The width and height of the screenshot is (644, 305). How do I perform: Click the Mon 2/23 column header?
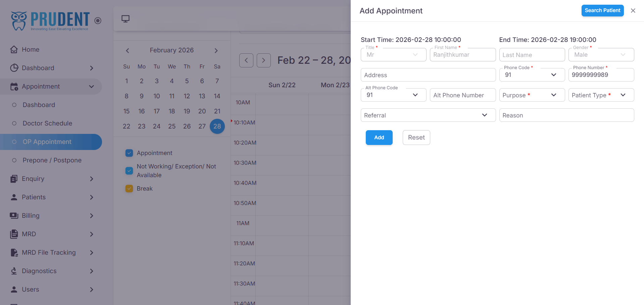pos(335,85)
